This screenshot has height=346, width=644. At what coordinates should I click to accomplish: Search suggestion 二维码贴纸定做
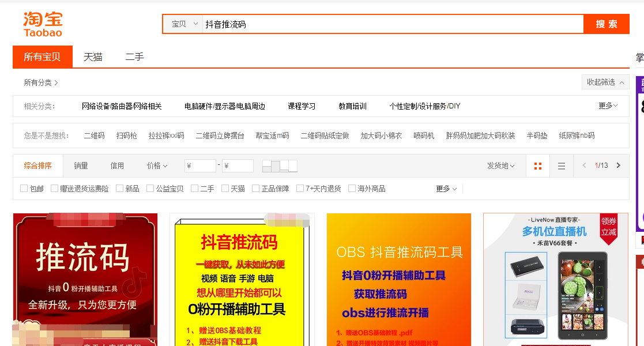[x=325, y=136]
